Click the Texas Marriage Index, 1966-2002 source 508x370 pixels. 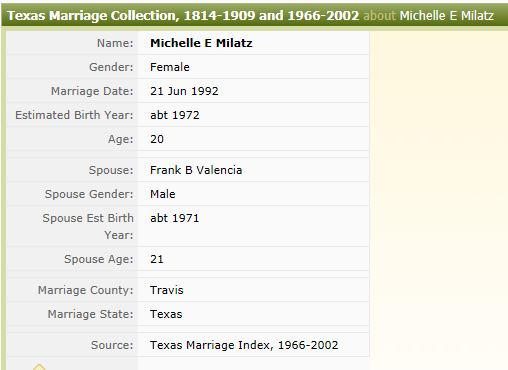tap(244, 345)
